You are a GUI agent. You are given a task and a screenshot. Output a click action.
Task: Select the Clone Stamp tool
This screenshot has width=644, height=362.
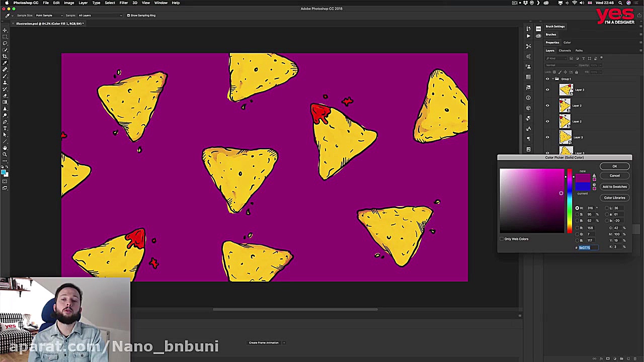(5, 82)
